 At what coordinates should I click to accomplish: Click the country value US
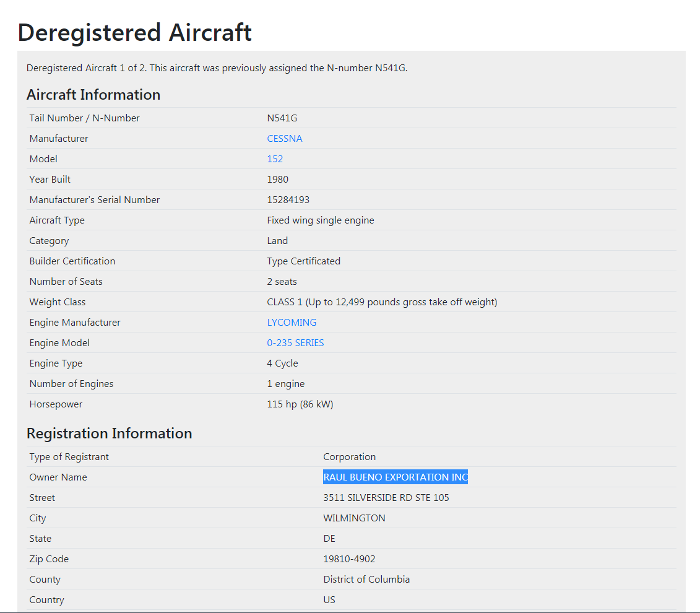click(329, 599)
